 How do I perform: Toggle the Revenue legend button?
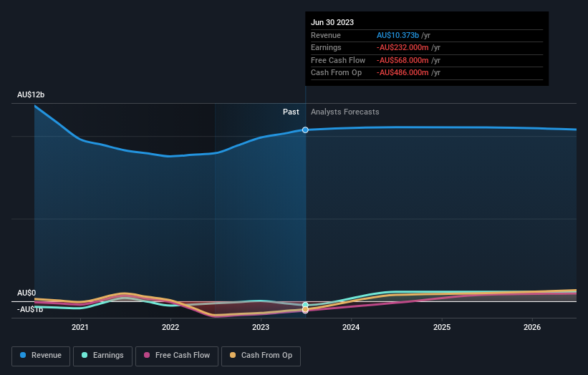click(x=41, y=356)
